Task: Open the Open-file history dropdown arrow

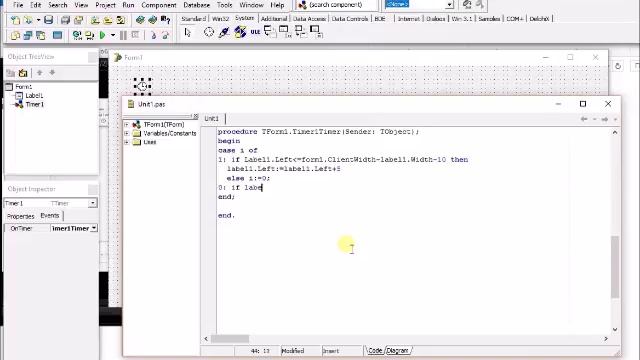Action: (x=38, y=20)
